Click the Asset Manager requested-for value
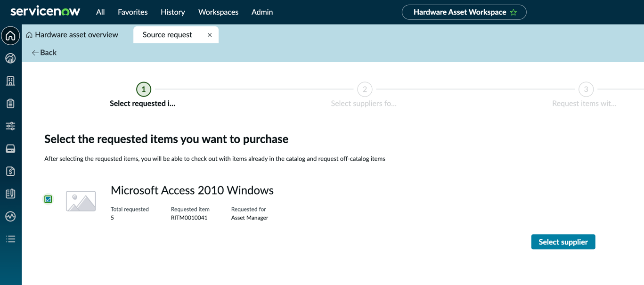Image resolution: width=644 pixels, height=285 pixels. (x=250, y=218)
